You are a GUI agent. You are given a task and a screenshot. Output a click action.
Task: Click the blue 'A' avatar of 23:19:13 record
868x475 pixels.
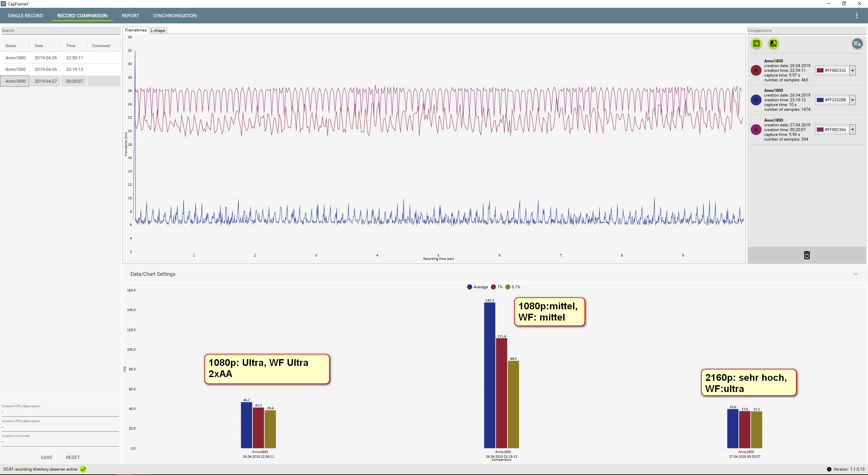click(x=756, y=100)
